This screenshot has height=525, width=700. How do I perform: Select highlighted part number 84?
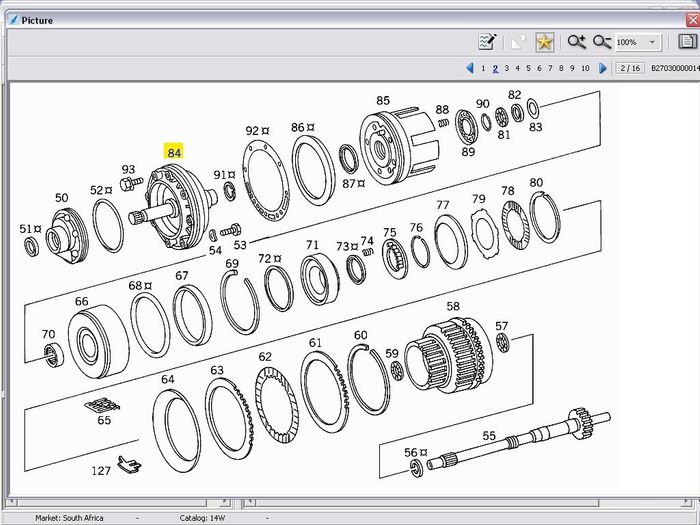point(175,153)
